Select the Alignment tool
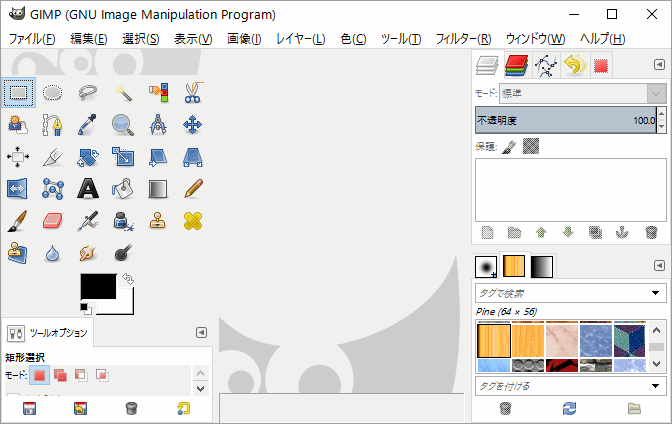The width and height of the screenshot is (672, 424). point(18,157)
